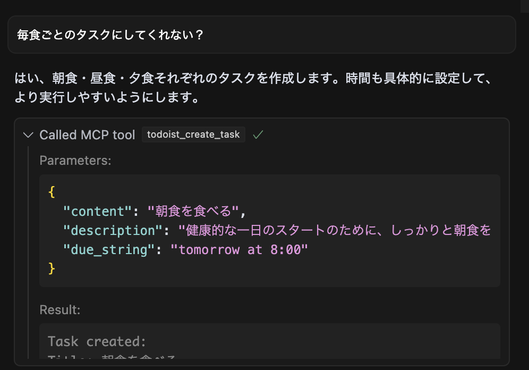Click the Task created: result text
This screenshot has width=529, height=370.
pyautogui.click(x=97, y=341)
